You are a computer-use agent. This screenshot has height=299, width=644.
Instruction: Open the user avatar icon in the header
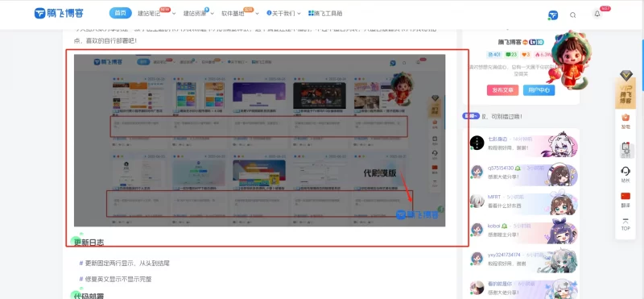point(553,15)
